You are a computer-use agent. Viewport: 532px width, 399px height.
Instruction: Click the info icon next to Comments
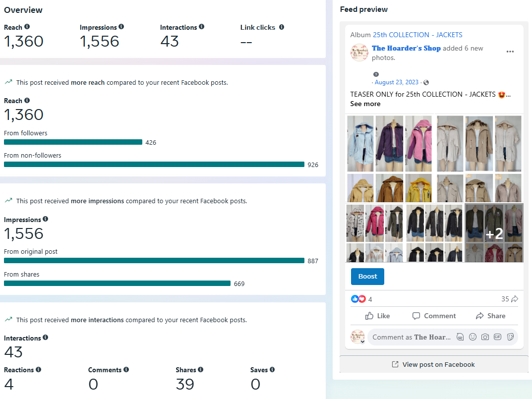pyautogui.click(x=126, y=370)
